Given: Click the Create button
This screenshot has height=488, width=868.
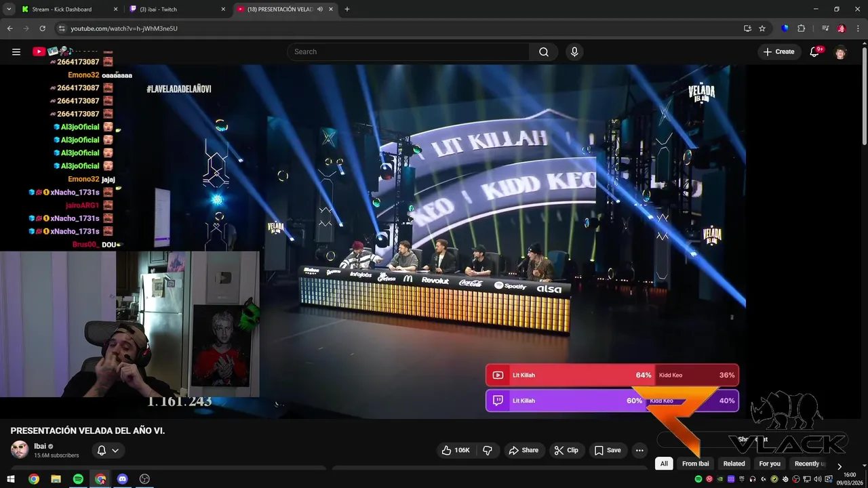Looking at the screenshot, I should point(778,52).
